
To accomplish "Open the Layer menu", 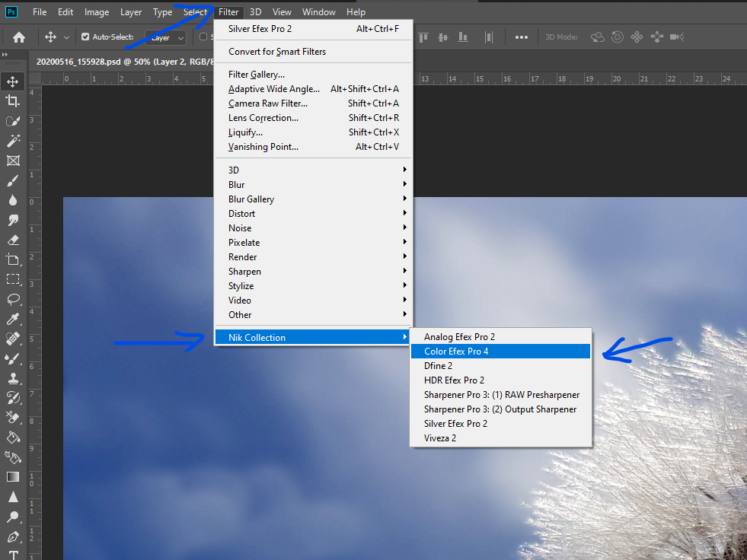I will click(x=131, y=12).
